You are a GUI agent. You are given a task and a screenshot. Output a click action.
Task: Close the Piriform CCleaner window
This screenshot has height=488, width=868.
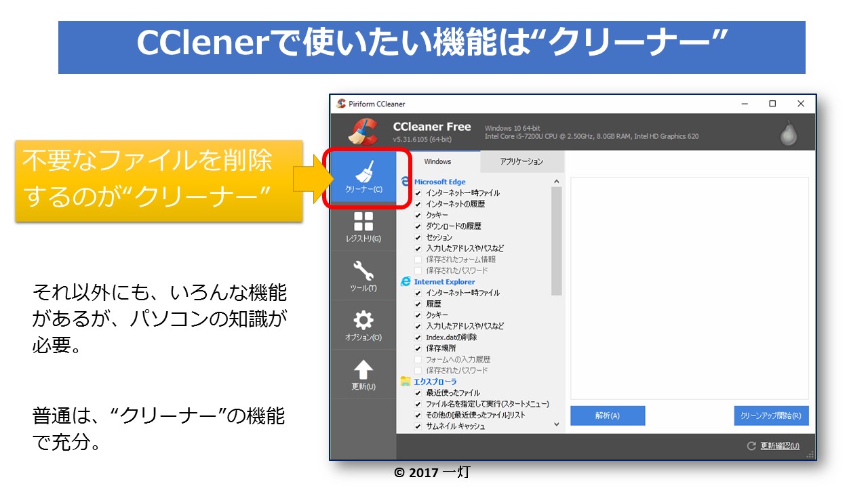coord(801,104)
